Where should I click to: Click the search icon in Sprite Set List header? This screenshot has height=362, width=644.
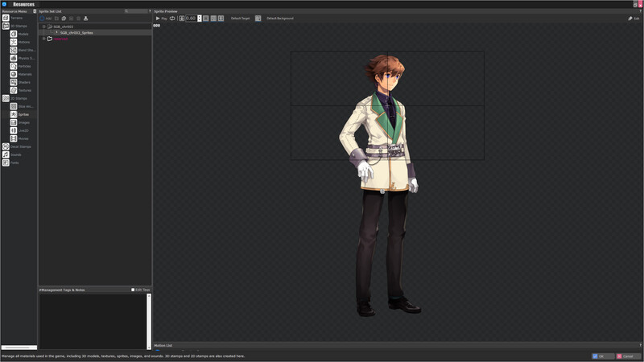click(126, 11)
